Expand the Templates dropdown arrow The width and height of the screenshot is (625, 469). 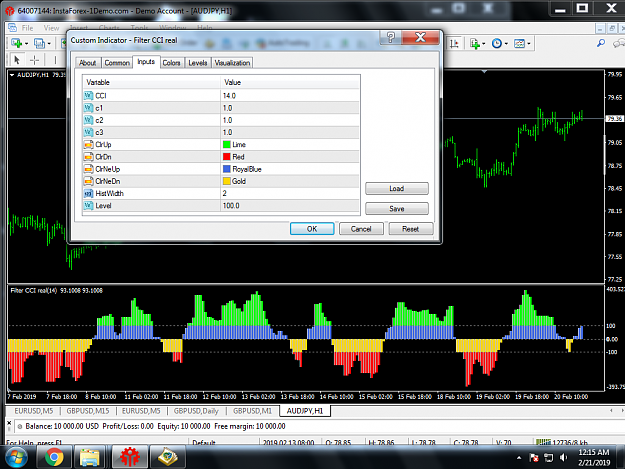[529, 43]
